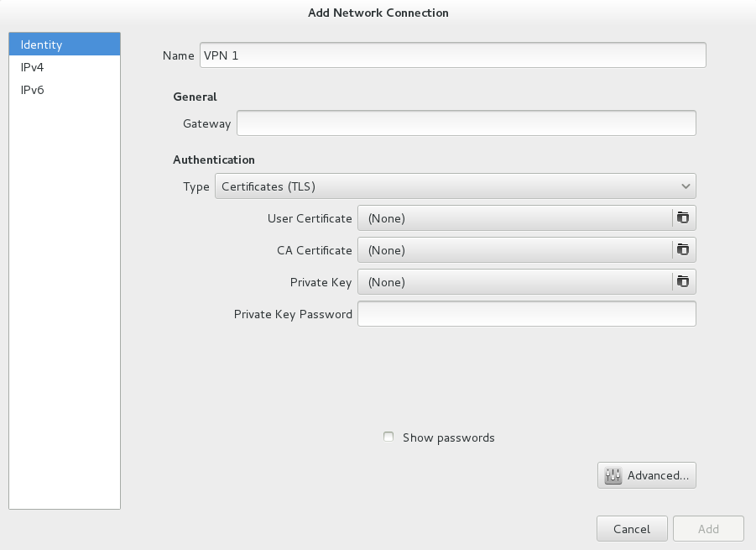Click the Add Network Connection title bar

tap(378, 13)
